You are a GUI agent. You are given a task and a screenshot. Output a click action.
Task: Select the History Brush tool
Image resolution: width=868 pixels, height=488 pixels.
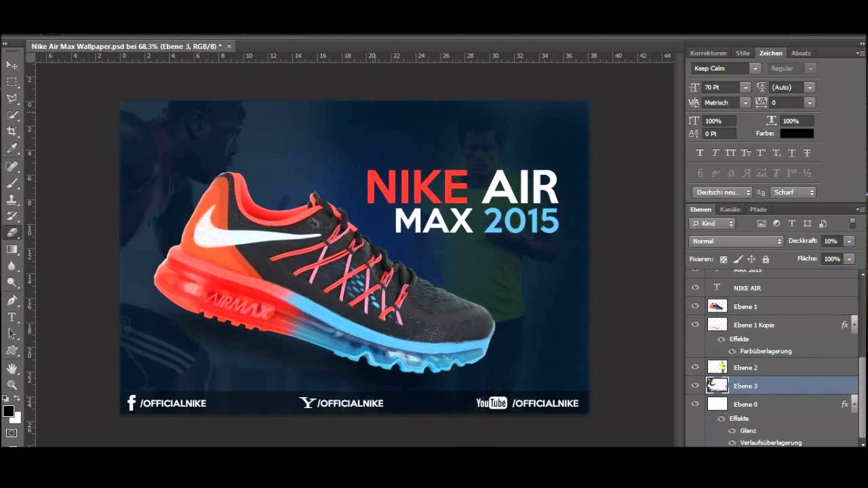pos(12,216)
